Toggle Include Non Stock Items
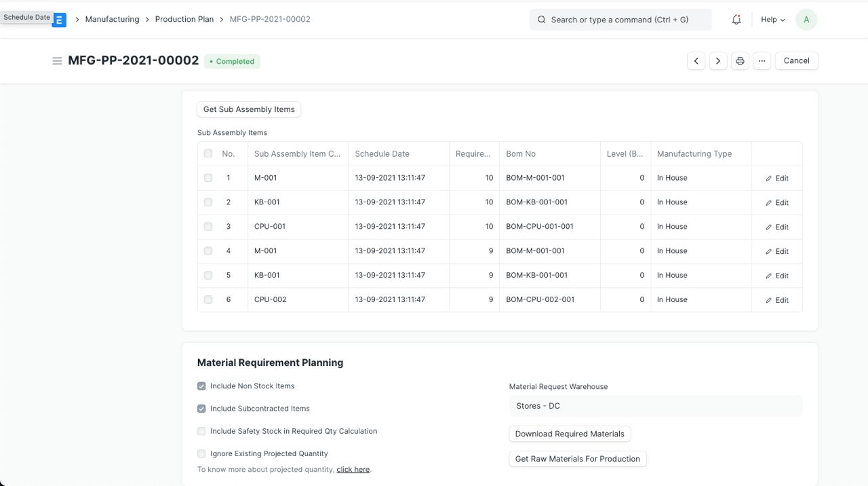 [201, 386]
